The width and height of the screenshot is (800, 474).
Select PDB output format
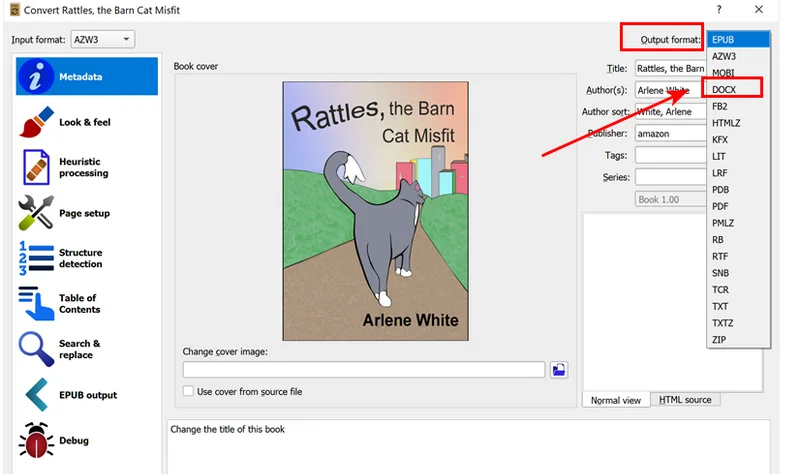click(x=738, y=189)
